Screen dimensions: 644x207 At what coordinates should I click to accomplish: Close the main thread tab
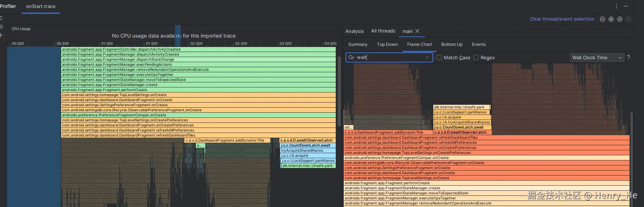(417, 31)
